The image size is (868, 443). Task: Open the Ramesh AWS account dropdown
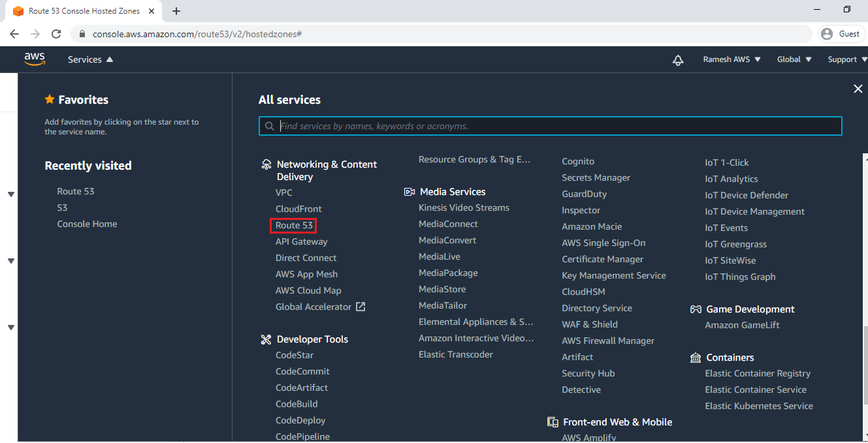732,59
